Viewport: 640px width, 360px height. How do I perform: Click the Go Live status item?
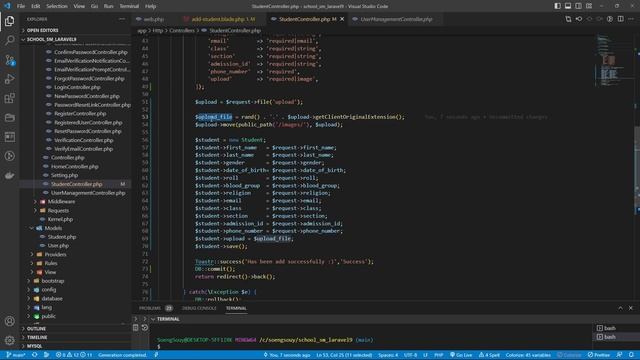click(461, 355)
